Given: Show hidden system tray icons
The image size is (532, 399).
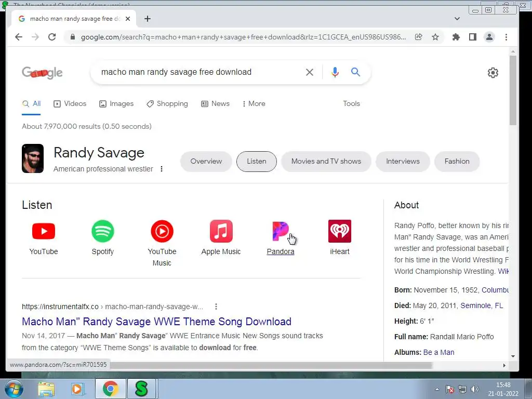Looking at the screenshot, I should tap(437, 389).
